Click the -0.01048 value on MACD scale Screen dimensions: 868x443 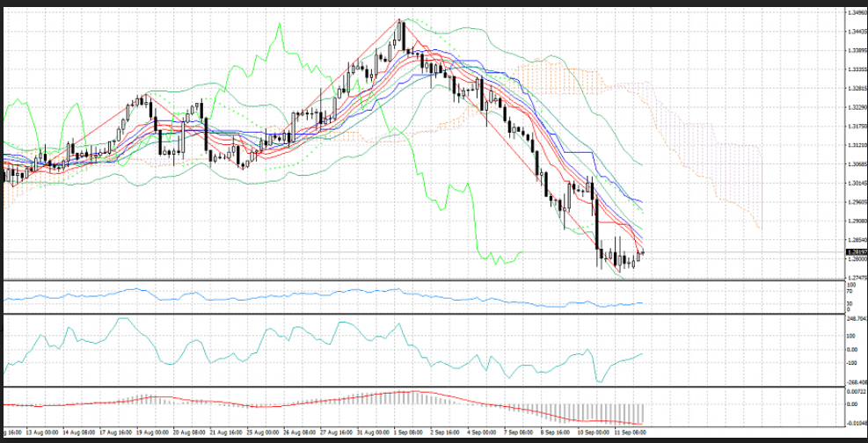point(856,423)
